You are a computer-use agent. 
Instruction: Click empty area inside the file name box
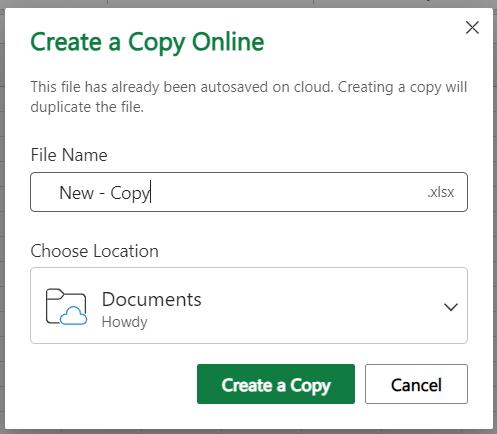(x=287, y=192)
